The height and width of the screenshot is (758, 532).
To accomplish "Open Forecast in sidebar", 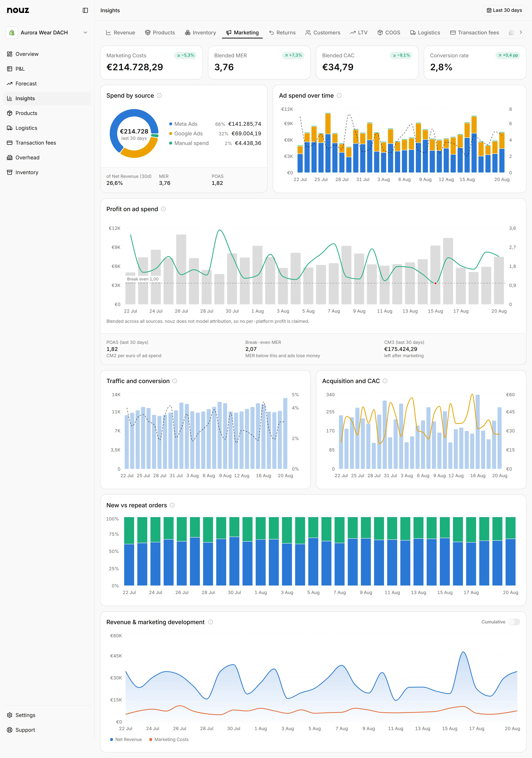I will 47,84.
